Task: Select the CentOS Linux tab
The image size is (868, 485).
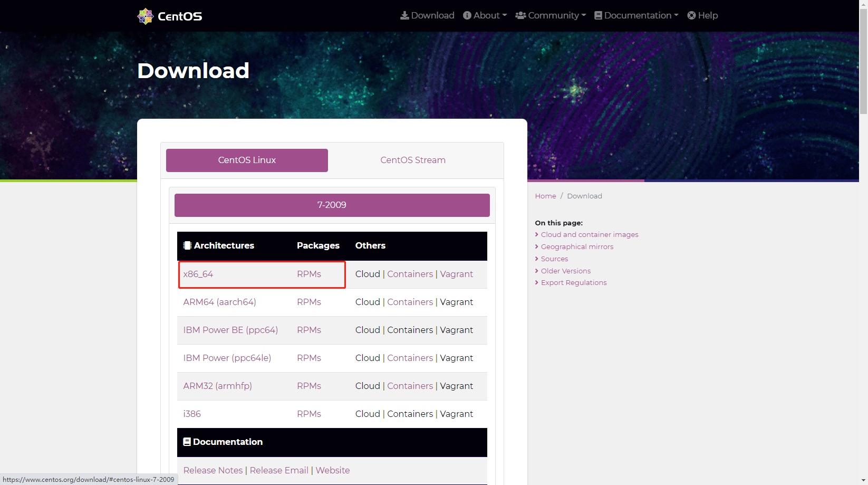Action: coord(247,160)
